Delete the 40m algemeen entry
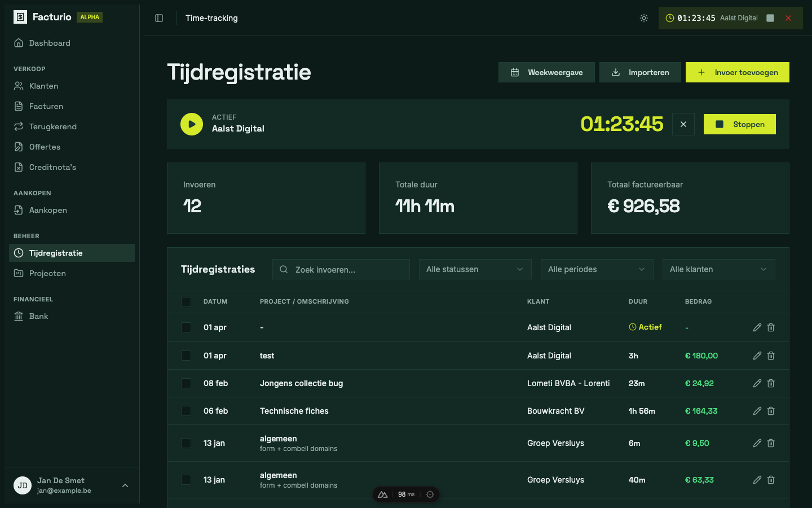812x508 pixels. (771, 480)
